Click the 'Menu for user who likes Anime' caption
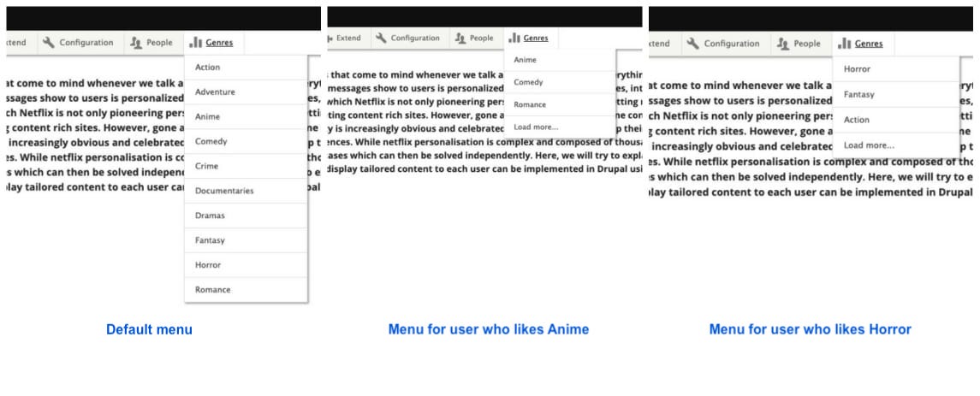The width and height of the screenshot is (980, 396). pos(489,329)
